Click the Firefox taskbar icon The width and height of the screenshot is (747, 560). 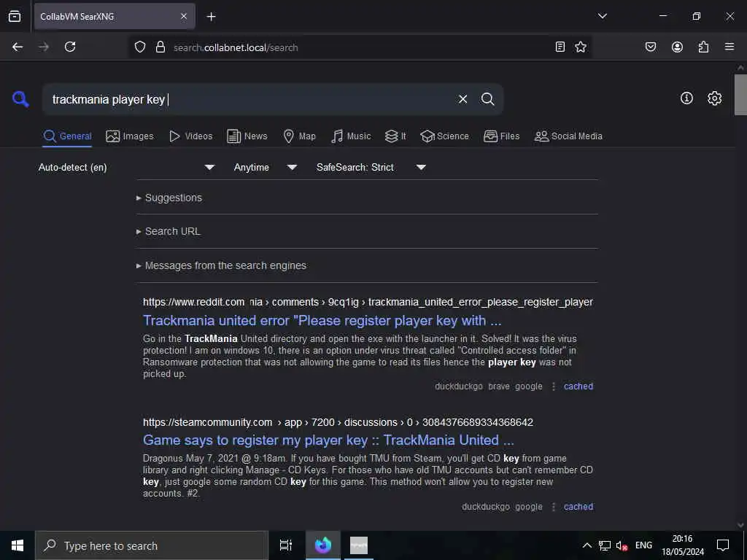click(323, 545)
